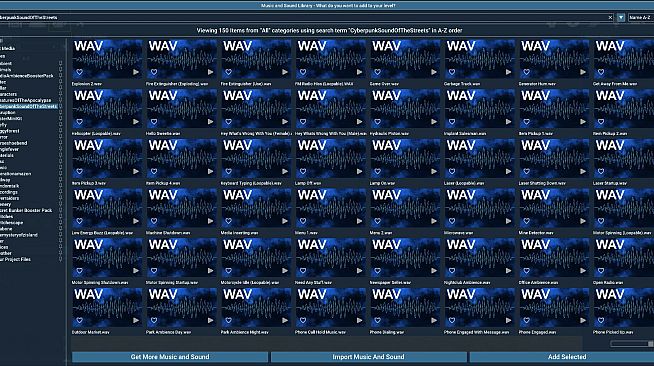This screenshot has height=366, width=654.
Task: Heart the Item Pickup 4.wav sound
Action: [x=154, y=171]
